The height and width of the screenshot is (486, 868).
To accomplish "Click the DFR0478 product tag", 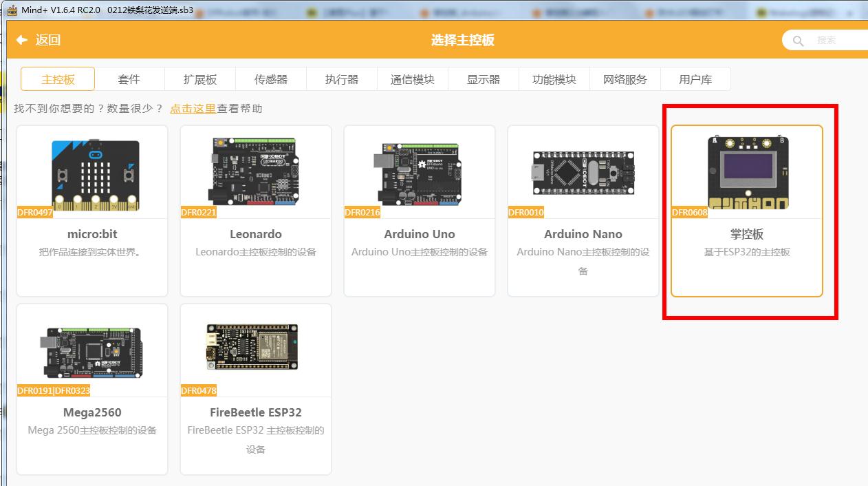I will pyautogui.click(x=199, y=390).
